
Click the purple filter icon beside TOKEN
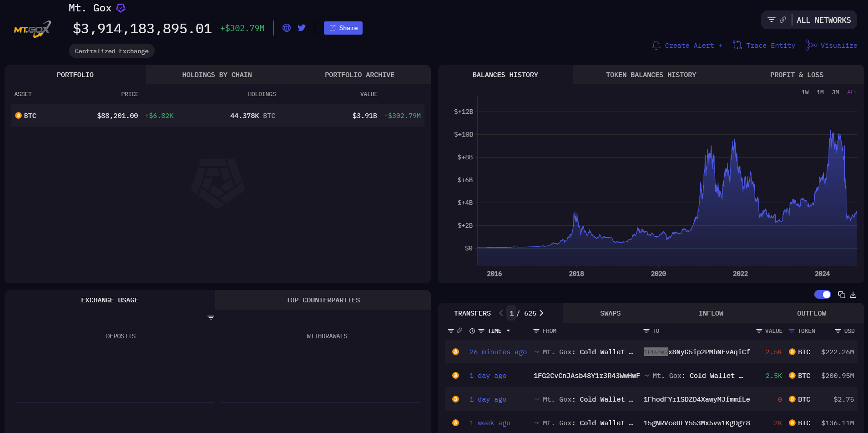coord(792,331)
